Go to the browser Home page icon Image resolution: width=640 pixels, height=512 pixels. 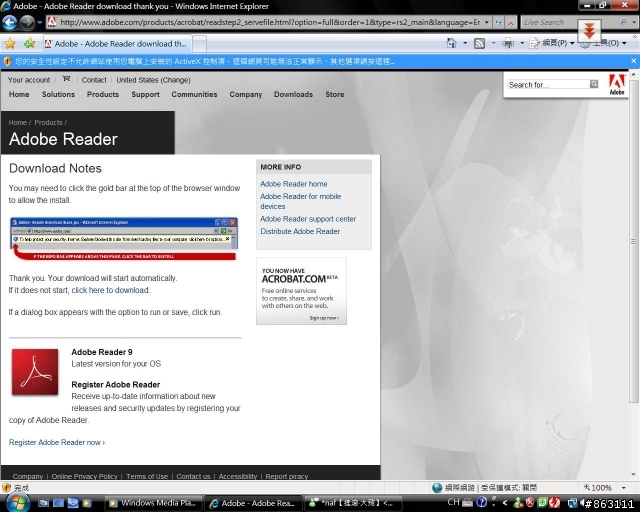tap(451, 43)
